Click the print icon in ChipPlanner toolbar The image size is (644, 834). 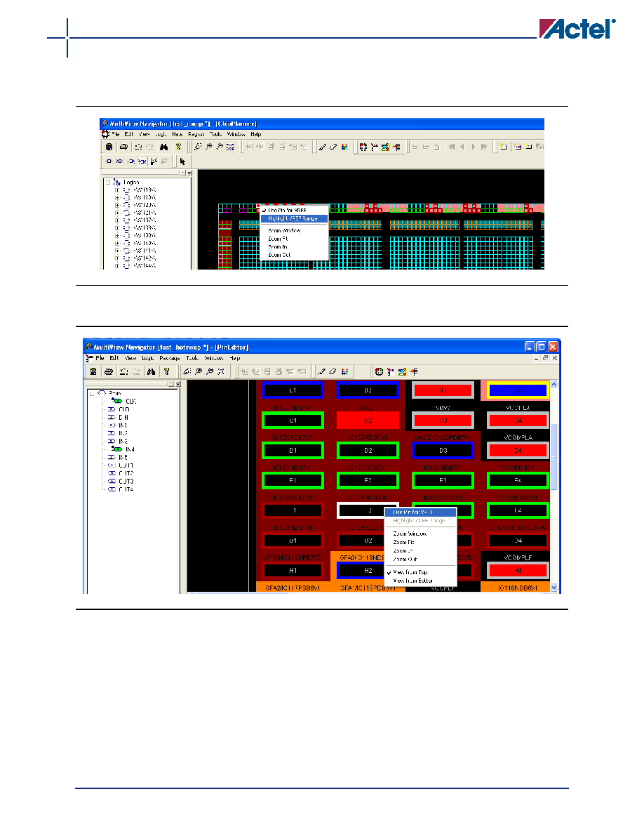pyautogui.click(x=123, y=147)
